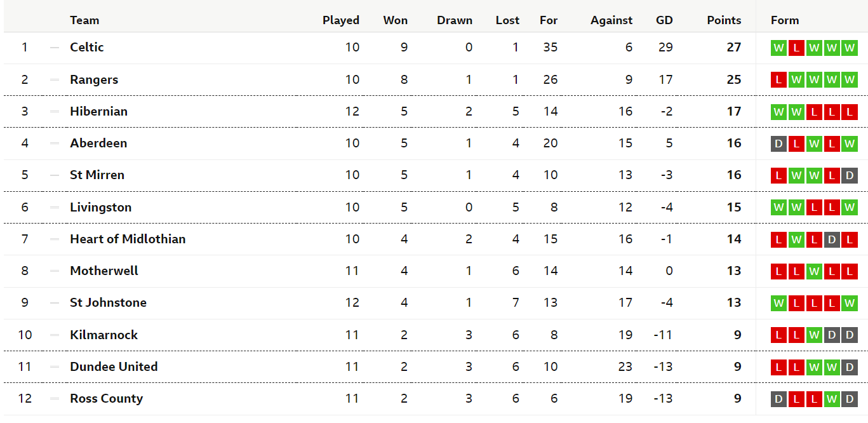
Task: Click Ross County's first grey D badge
Action: pos(778,399)
